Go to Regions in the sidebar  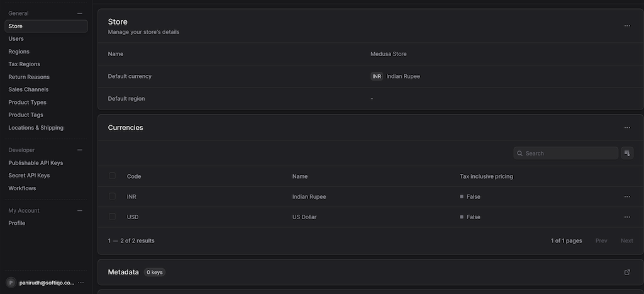[x=19, y=52]
